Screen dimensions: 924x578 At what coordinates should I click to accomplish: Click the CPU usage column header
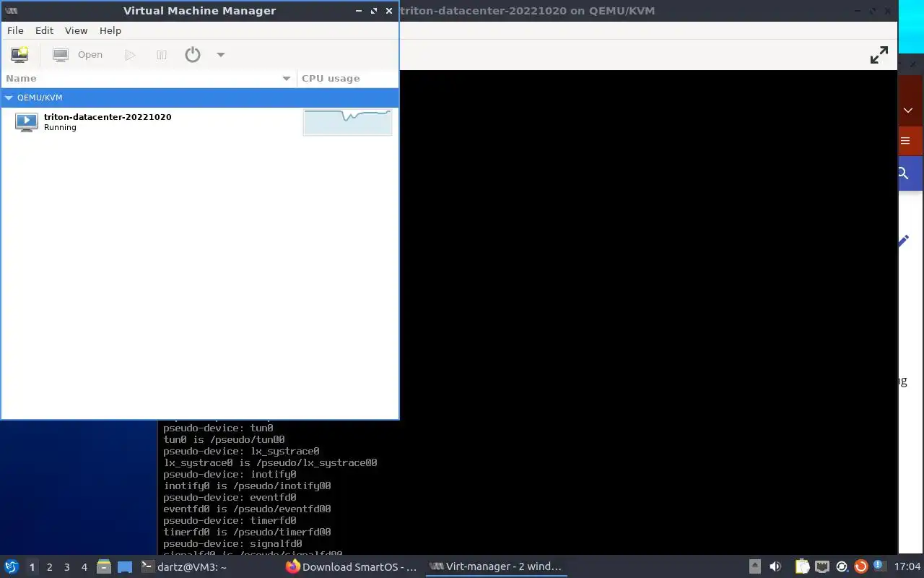(x=347, y=78)
